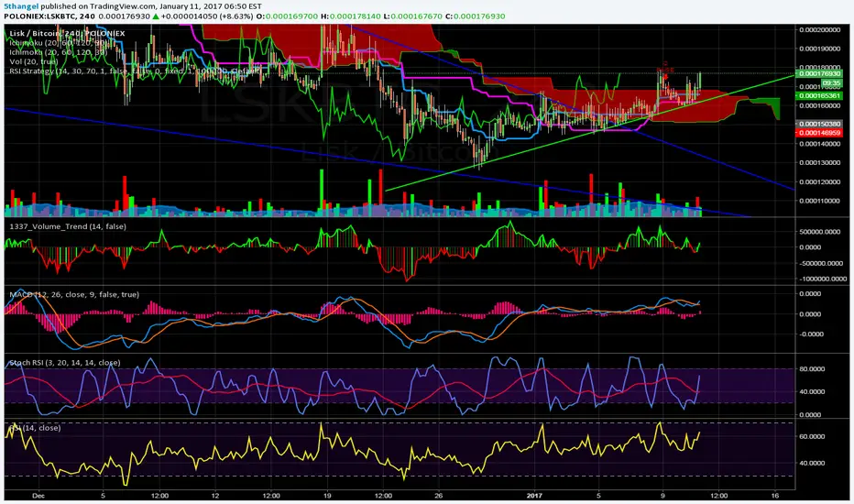
Task: Click the 09:35 bar countdown tag
Action: coord(831,83)
